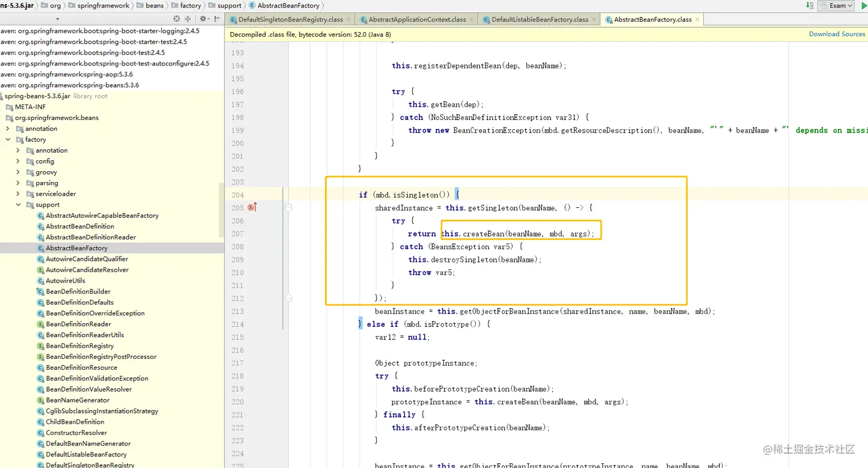Click AbstractBeanDefinition class icon
This screenshot has width=868, height=468.
(x=41, y=227)
